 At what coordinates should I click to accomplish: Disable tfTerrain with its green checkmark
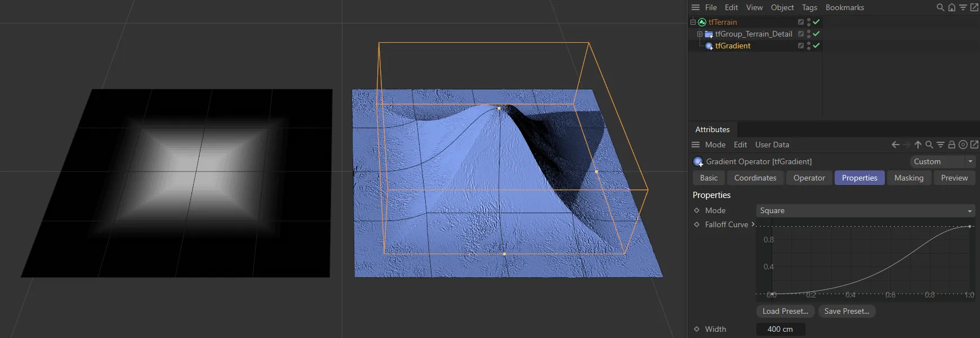tap(816, 22)
